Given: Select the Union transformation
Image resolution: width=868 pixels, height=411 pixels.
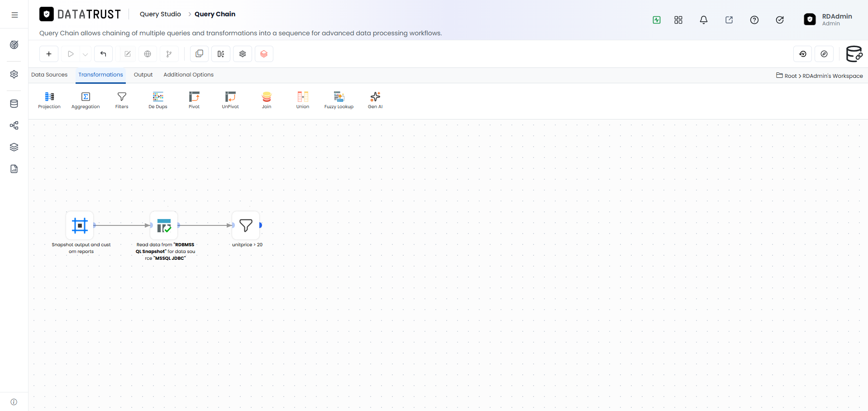Looking at the screenshot, I should coord(303,100).
